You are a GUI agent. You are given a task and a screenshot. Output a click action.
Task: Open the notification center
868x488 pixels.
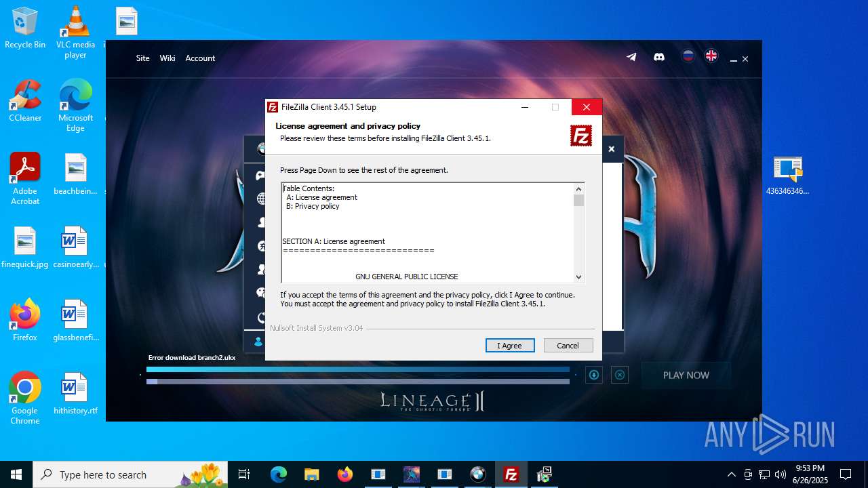pyautogui.click(x=846, y=474)
